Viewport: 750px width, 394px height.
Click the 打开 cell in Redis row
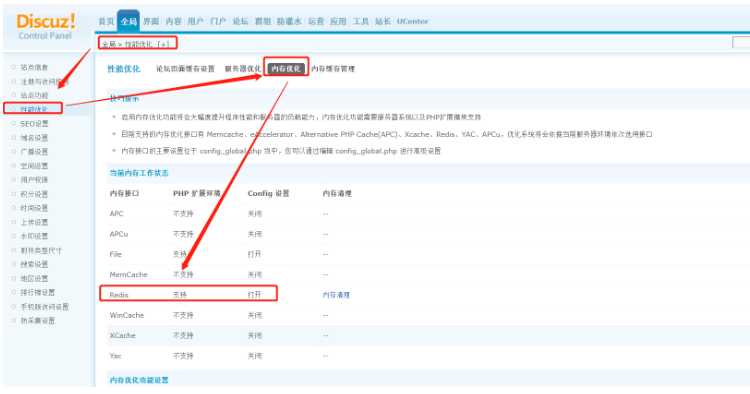tap(254, 295)
